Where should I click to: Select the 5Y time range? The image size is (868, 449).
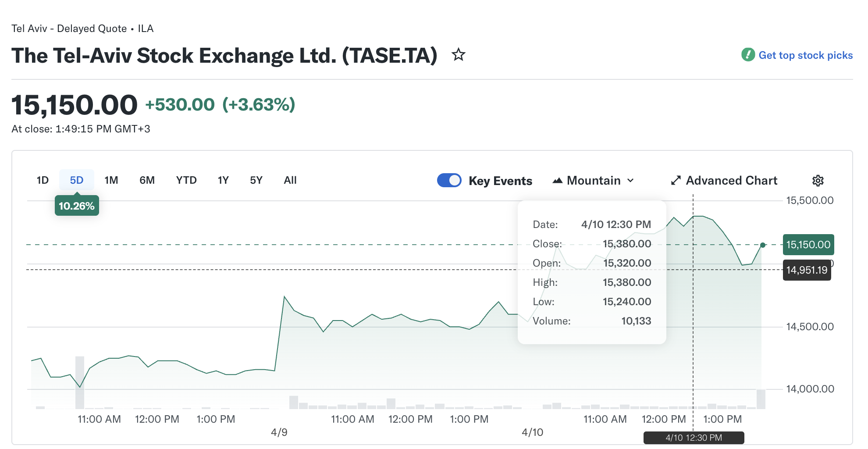256,180
